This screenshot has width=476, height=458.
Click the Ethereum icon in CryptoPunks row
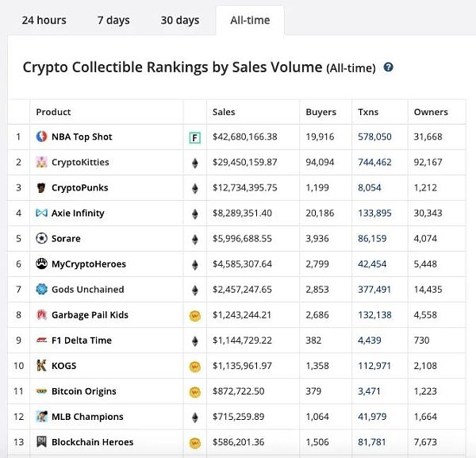coord(194,188)
